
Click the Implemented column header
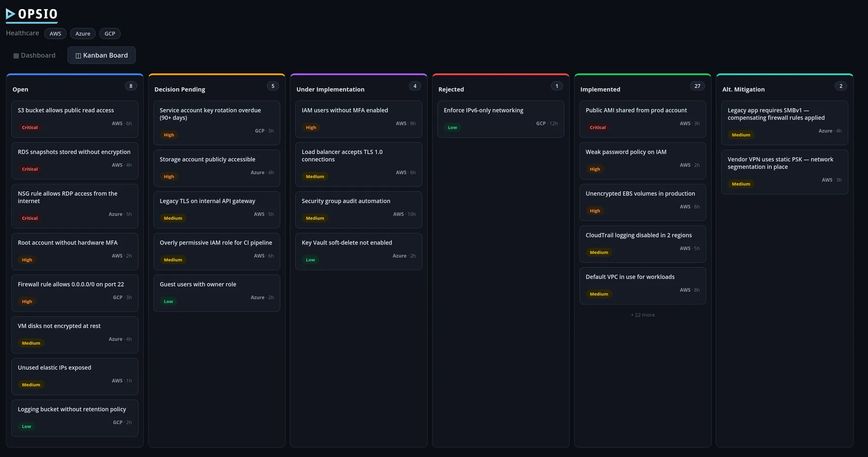[x=600, y=89]
